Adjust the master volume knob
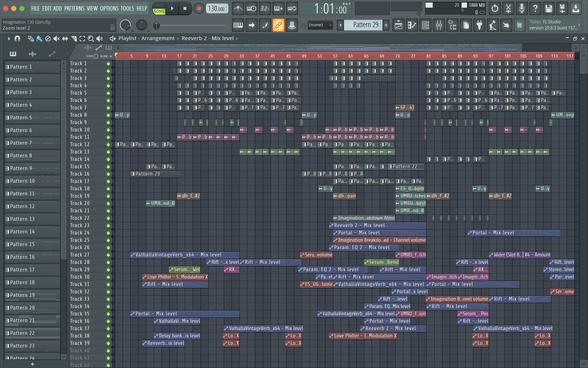 pyautogui.click(x=125, y=25)
